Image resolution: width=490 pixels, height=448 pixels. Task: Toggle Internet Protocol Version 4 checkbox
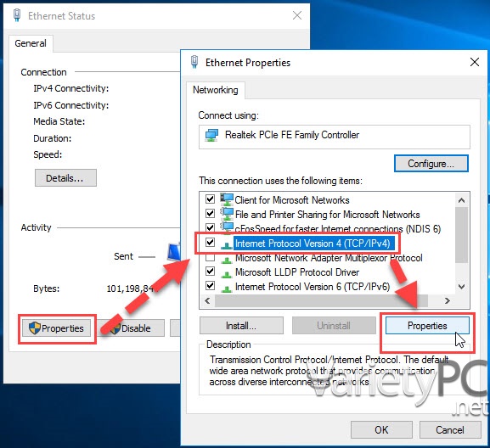[210, 243]
